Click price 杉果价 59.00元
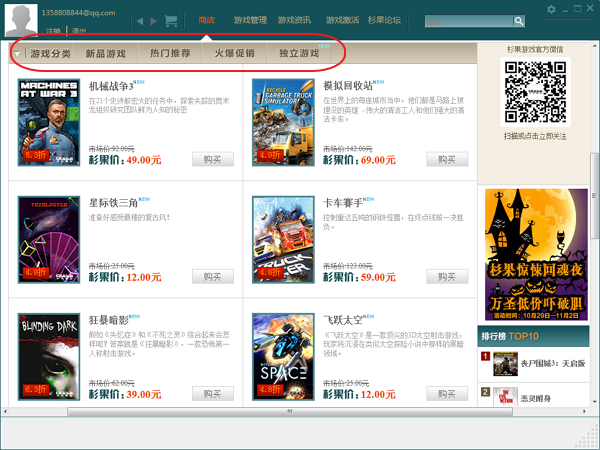The width and height of the screenshot is (600, 450). (359, 277)
